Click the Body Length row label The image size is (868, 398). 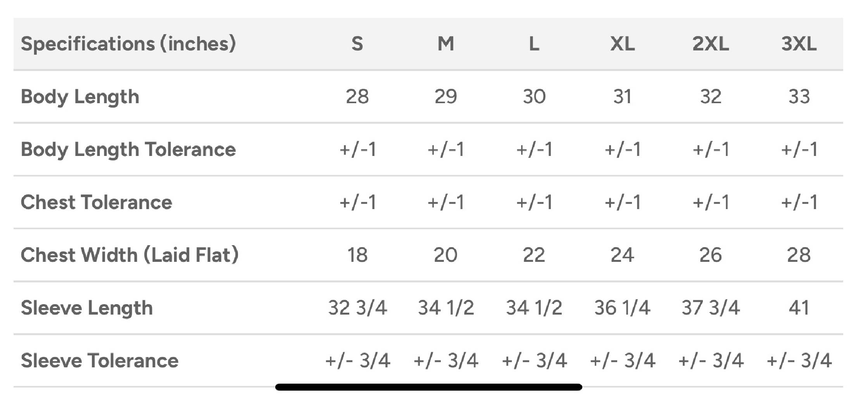coord(80,97)
